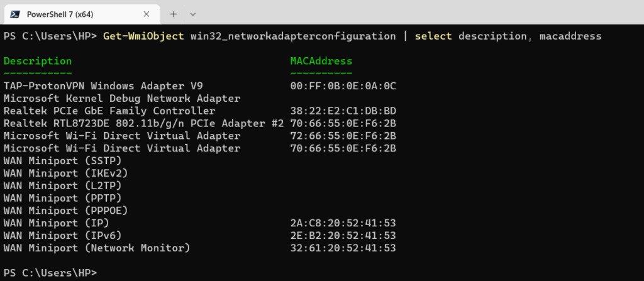Expand the new tab profile dropdown chevron
Image resolution: width=644 pixels, height=281 pixels.
(x=192, y=14)
